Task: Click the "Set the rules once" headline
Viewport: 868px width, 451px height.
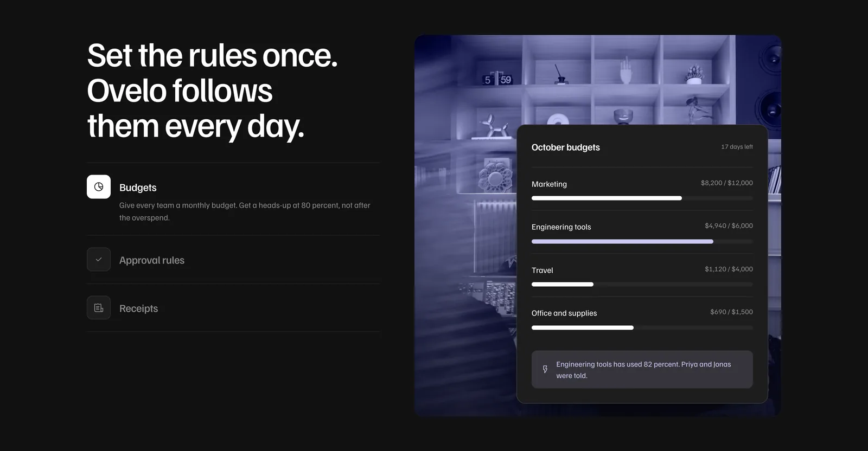Action: pyautogui.click(x=212, y=91)
